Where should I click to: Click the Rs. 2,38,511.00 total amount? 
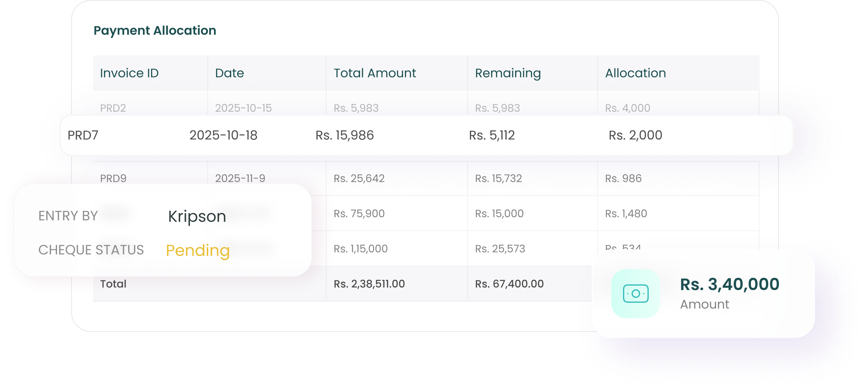pos(369,284)
